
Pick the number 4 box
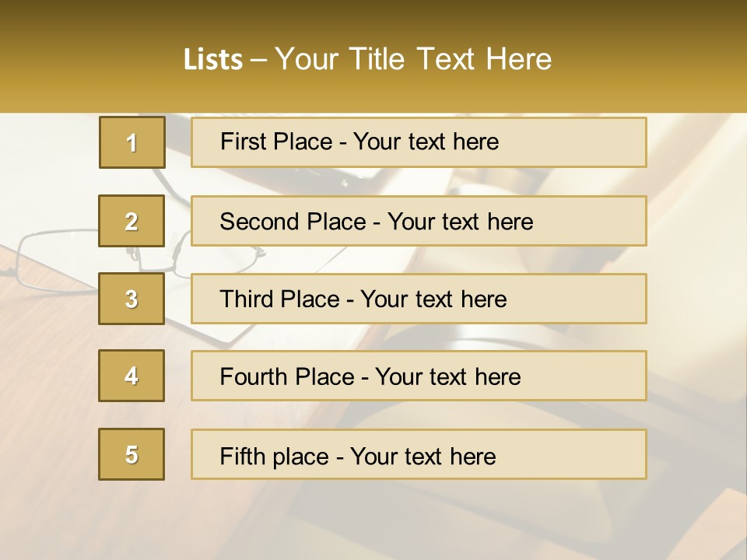click(132, 376)
